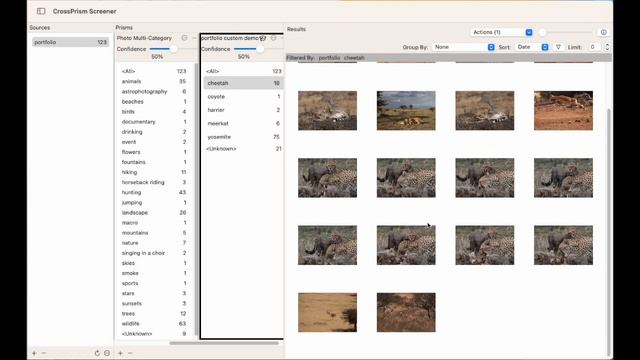640x360 pixels.
Task: Select the coyote category row
Action: tap(243, 97)
